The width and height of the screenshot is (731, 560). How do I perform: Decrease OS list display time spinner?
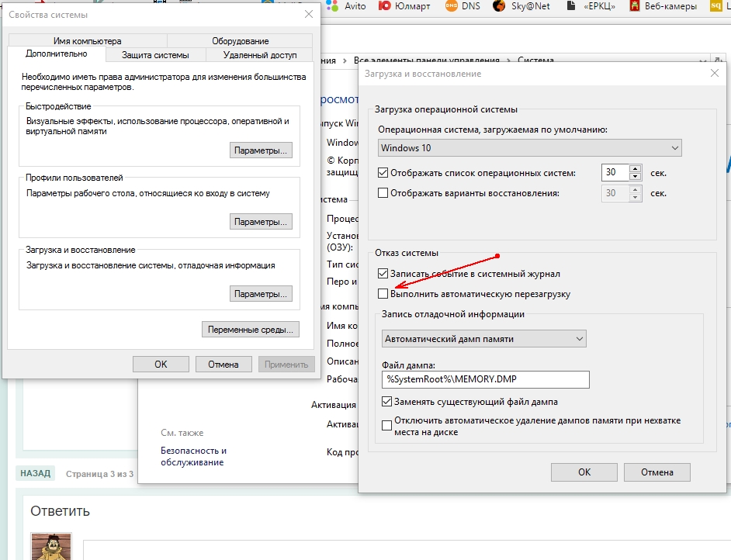[636, 177]
